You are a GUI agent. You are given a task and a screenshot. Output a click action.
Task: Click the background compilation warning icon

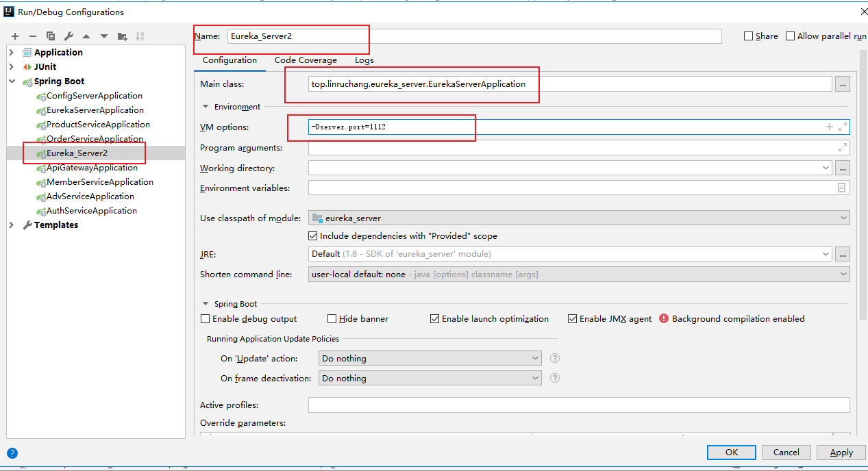point(663,318)
